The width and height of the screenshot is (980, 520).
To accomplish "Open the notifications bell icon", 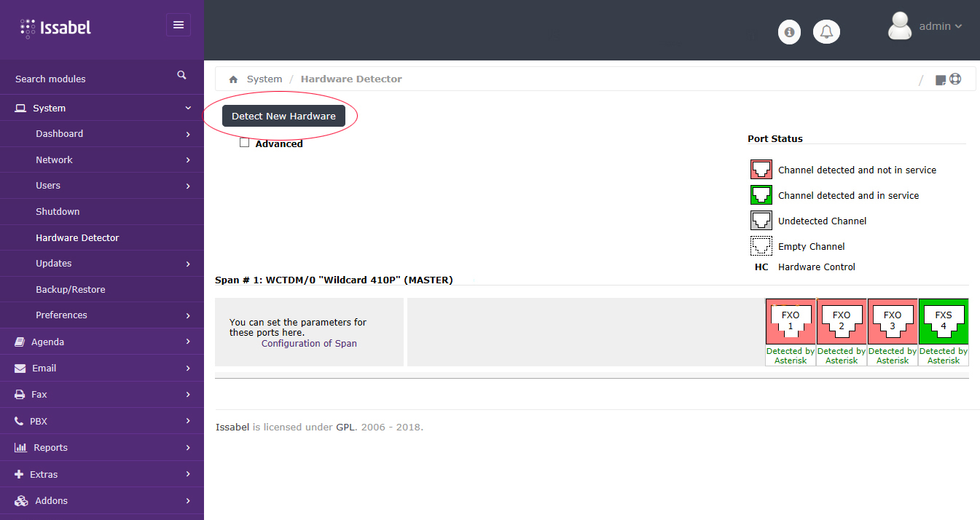I will click(826, 32).
